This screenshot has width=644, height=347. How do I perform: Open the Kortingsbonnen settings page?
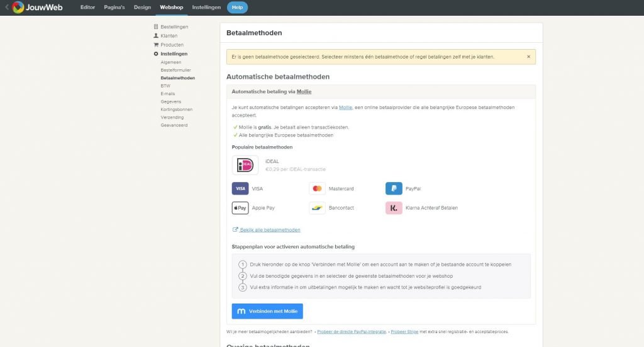(x=176, y=110)
